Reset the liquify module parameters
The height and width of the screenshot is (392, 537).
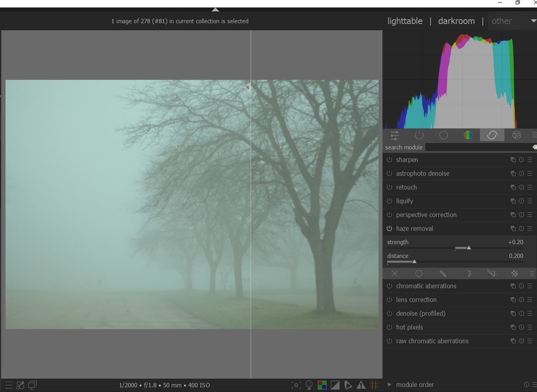521,201
